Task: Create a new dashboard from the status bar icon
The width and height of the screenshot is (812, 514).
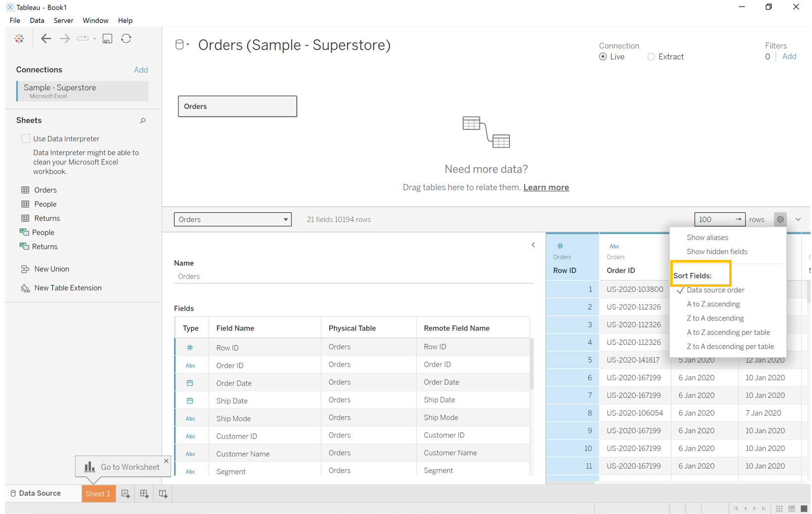Action: click(144, 494)
